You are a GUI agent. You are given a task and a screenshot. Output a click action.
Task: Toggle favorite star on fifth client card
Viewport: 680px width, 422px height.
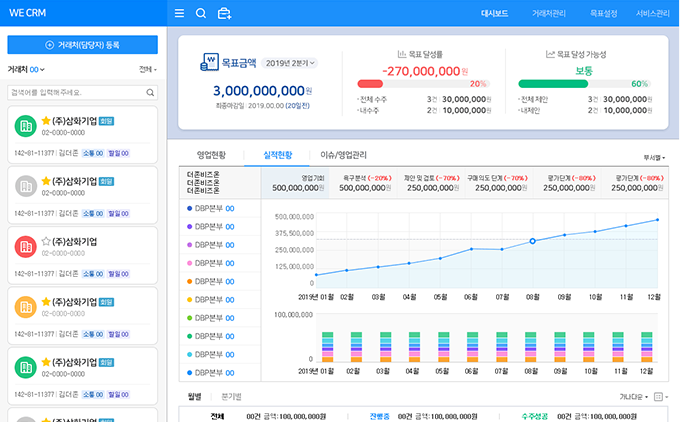[x=46, y=362]
